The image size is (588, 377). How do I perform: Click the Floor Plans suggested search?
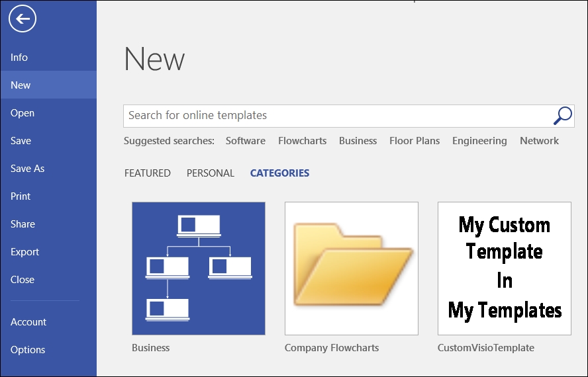[x=415, y=141]
